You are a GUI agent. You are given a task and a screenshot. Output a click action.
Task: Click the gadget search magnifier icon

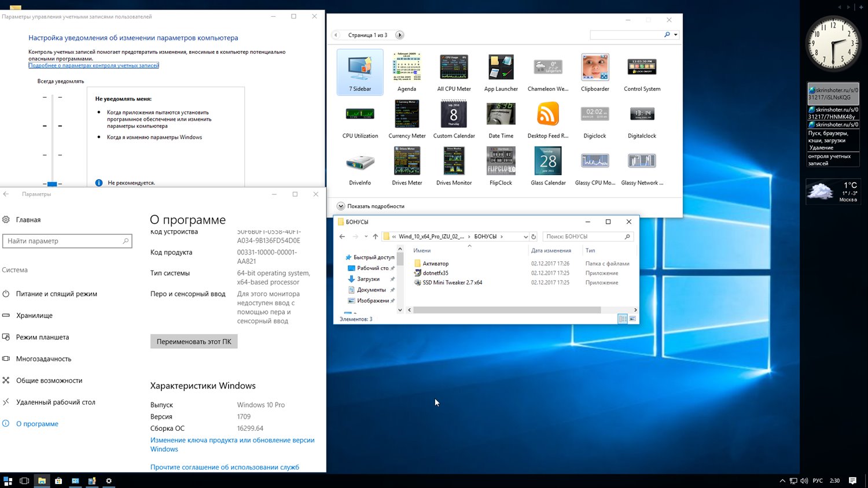click(667, 35)
